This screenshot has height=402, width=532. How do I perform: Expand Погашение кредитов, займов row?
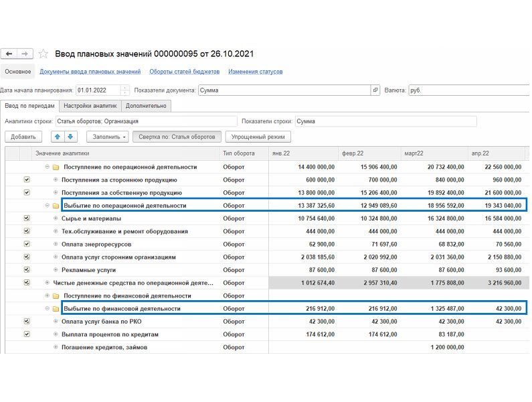coord(56,347)
